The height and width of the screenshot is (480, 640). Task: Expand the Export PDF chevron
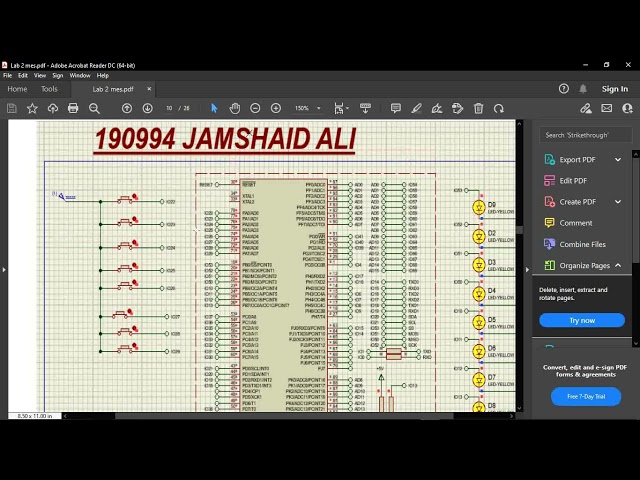coord(618,160)
